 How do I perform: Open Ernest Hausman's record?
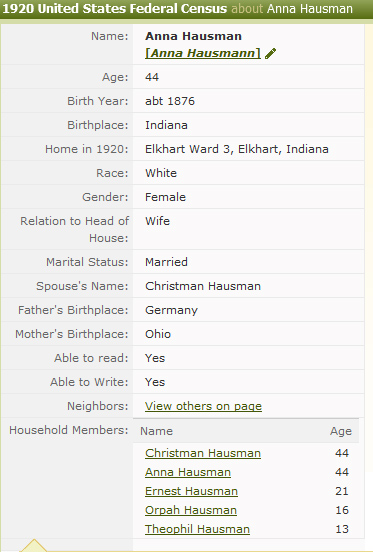pos(191,491)
